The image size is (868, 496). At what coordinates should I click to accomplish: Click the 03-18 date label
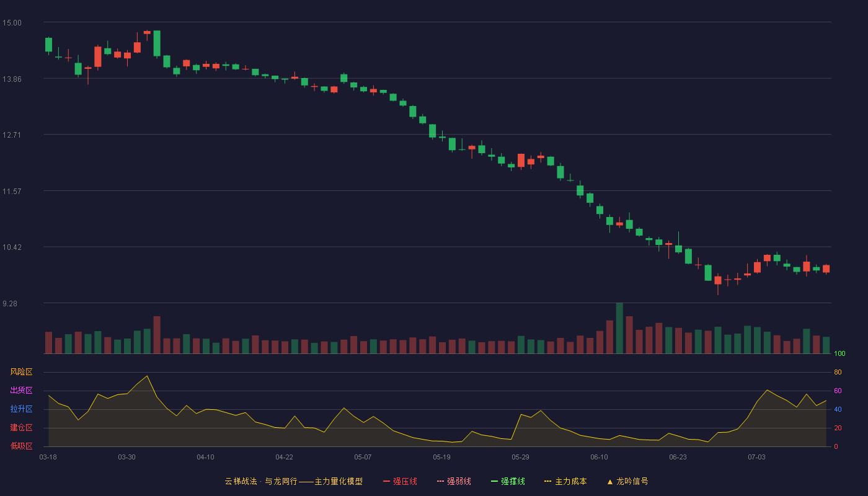[x=48, y=457]
